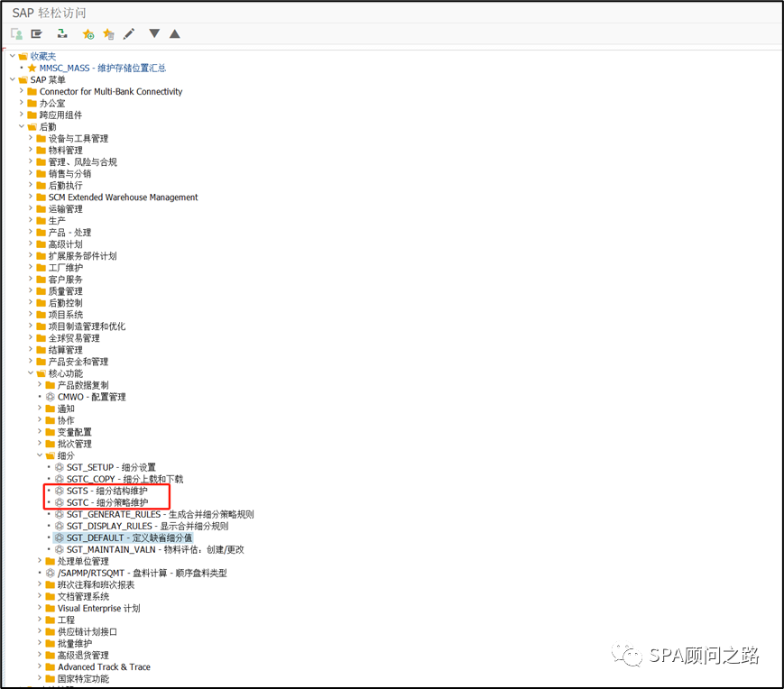Select the 质量管理 folder label
Viewport: 784px width, 689px height.
click(x=65, y=291)
